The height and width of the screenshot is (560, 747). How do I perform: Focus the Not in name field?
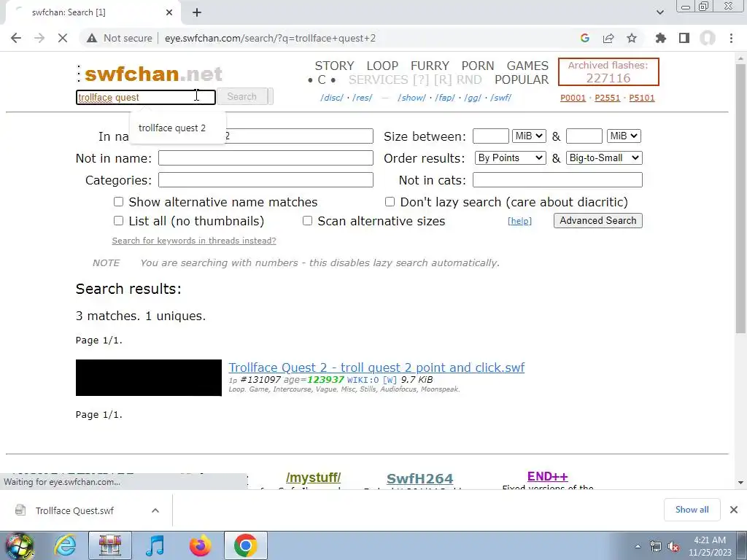point(266,157)
